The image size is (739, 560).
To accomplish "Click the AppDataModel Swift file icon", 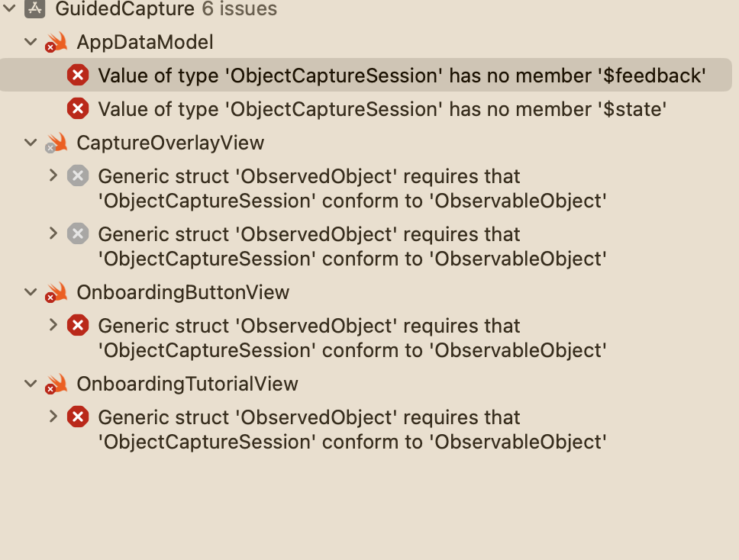I will coord(56,42).
